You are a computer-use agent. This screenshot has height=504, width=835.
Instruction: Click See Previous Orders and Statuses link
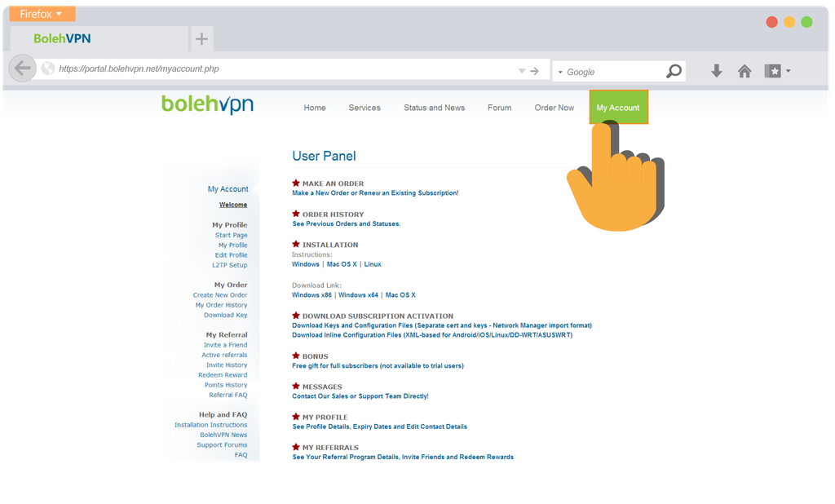click(346, 223)
